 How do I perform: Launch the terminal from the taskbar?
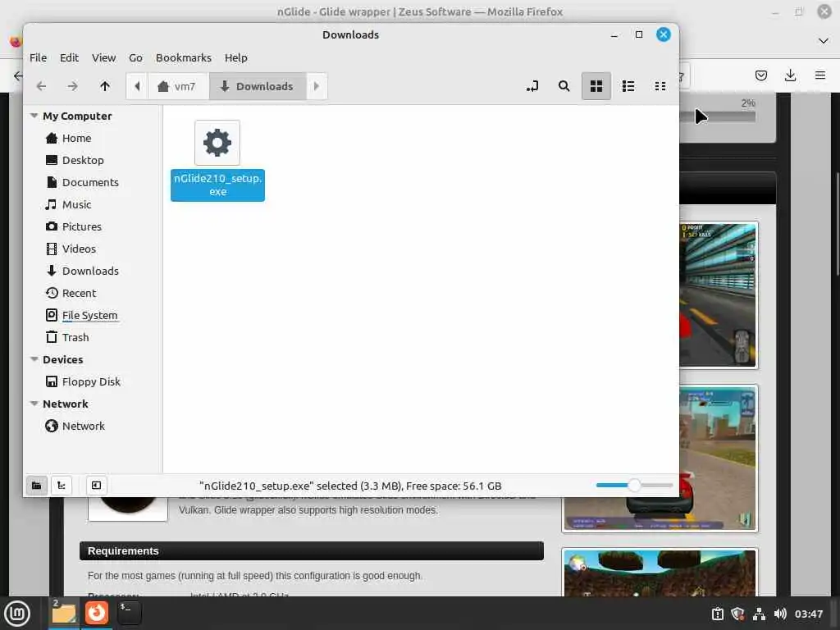coord(129,613)
